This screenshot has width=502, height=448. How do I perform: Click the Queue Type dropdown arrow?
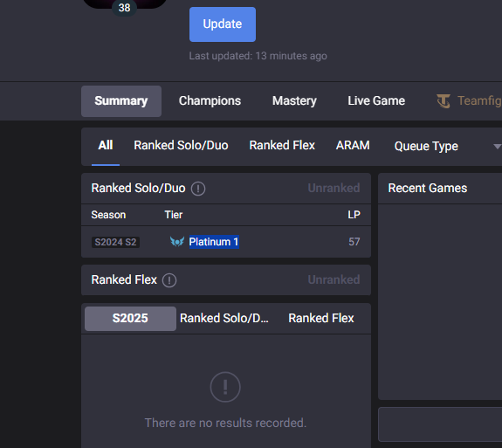(x=497, y=147)
